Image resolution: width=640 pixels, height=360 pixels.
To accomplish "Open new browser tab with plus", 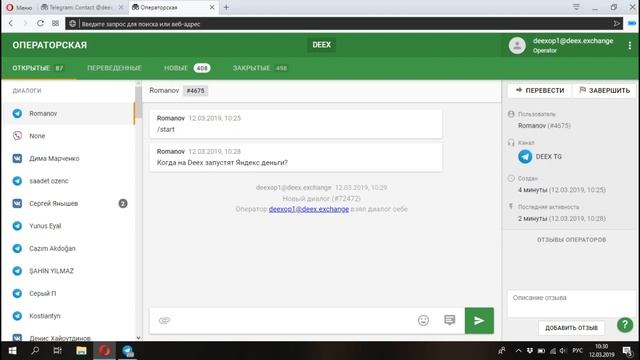I will [x=226, y=7].
